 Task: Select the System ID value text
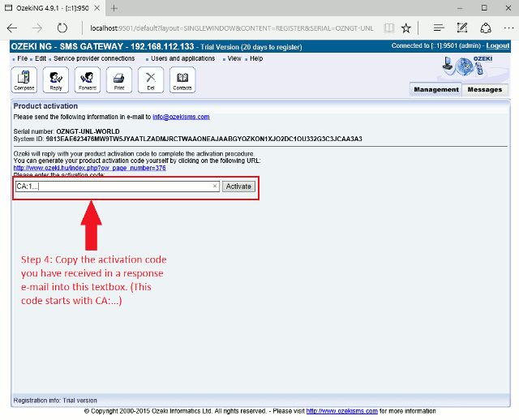[x=204, y=139]
